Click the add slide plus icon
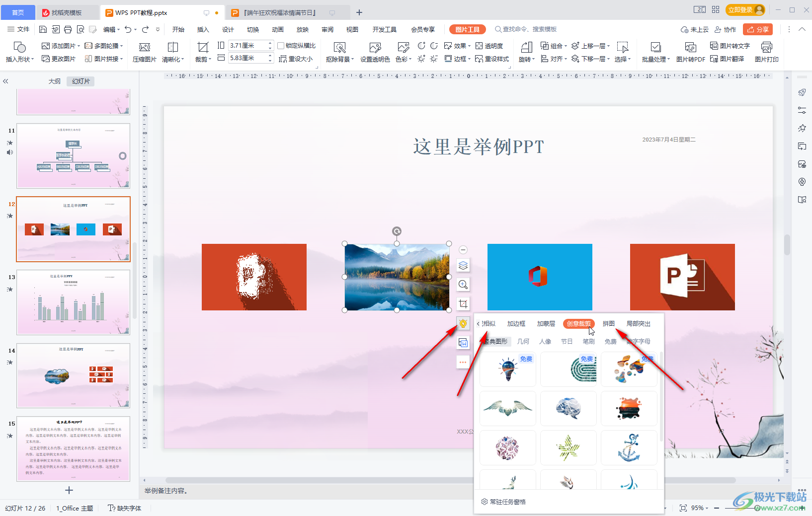This screenshot has height=516, width=812. point(69,490)
